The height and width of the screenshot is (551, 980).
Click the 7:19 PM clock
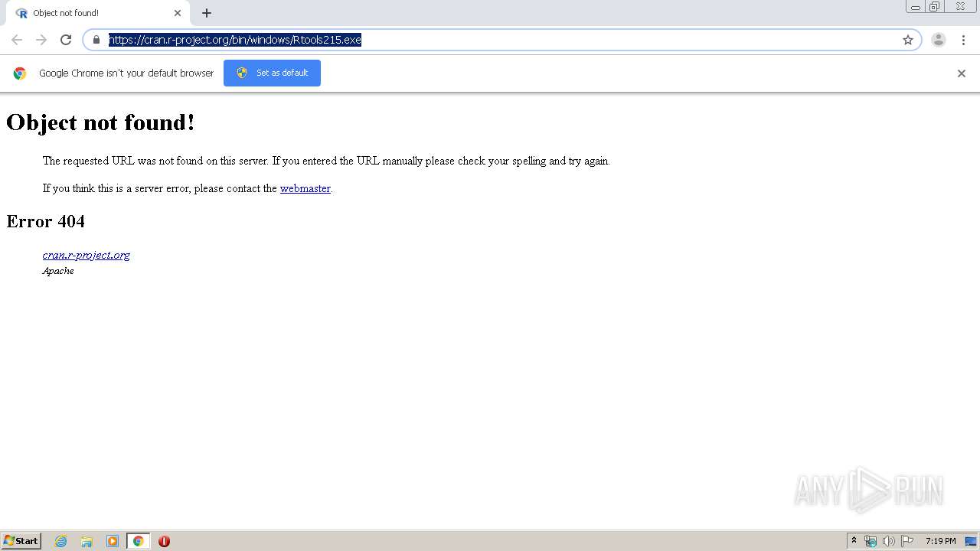[940, 541]
